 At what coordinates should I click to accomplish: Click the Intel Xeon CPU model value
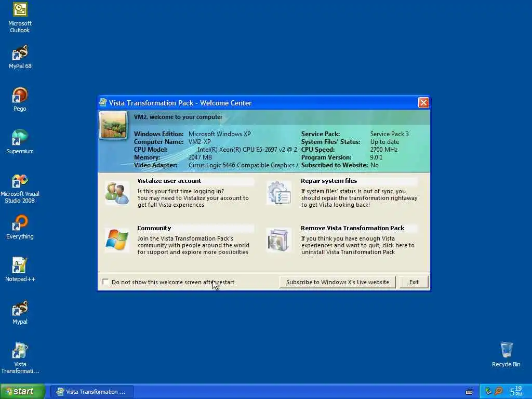click(247, 150)
